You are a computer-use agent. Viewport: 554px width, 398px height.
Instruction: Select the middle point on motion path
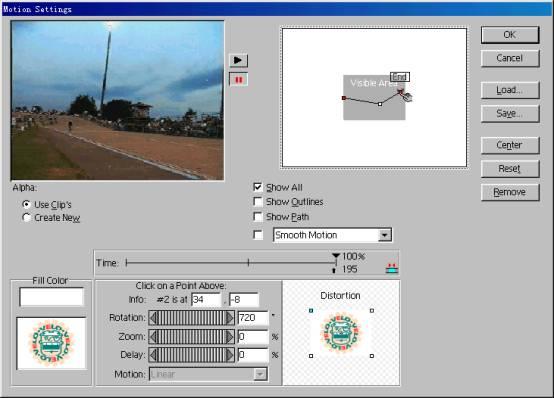[380, 104]
